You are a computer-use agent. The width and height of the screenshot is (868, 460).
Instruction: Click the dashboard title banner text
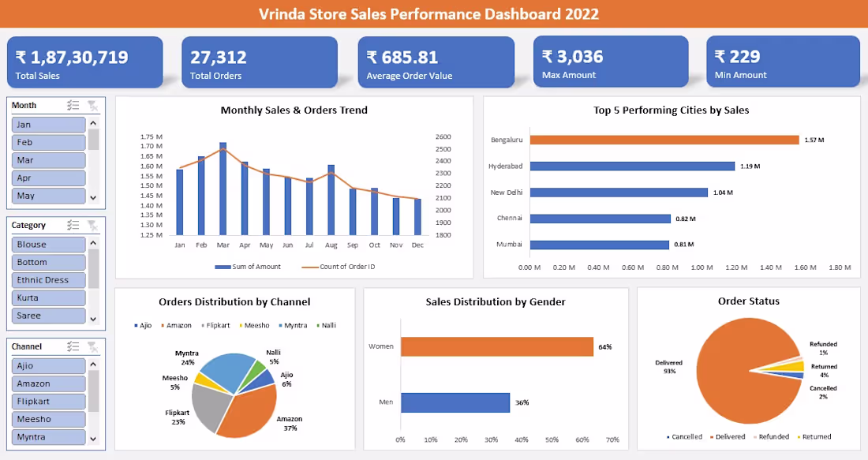(429, 14)
